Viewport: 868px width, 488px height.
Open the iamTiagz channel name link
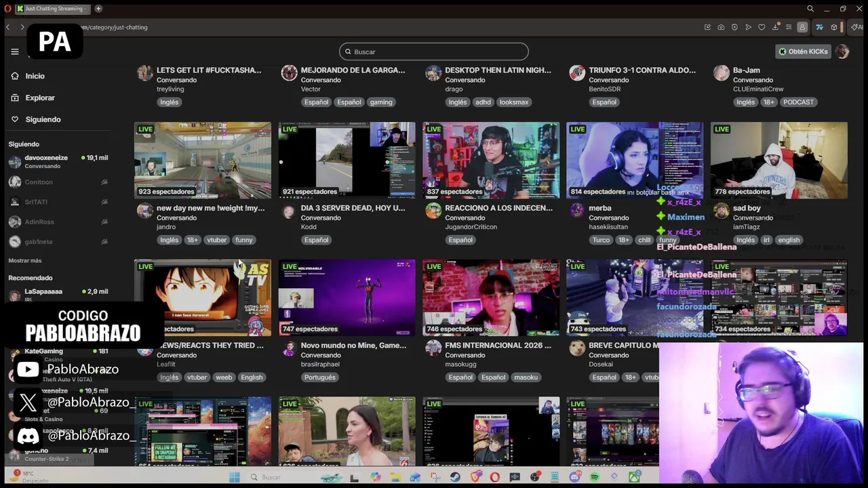pos(747,227)
